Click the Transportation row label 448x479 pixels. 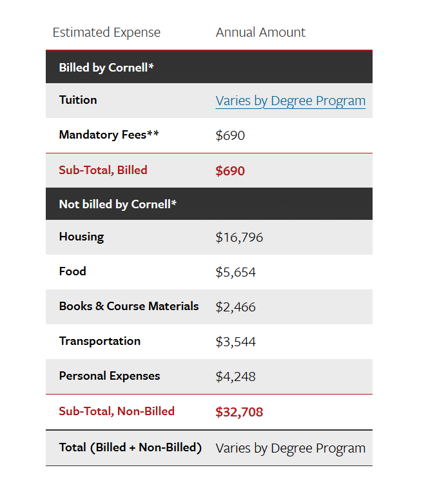point(99,341)
